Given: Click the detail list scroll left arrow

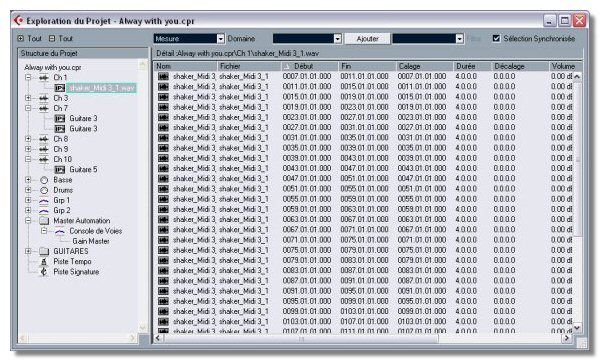Looking at the screenshot, I should click(x=158, y=338).
